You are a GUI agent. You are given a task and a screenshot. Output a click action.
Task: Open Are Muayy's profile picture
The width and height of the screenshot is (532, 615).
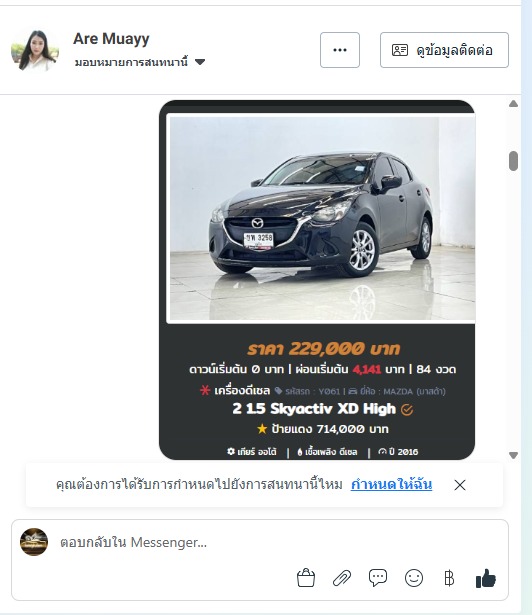pyautogui.click(x=35, y=50)
